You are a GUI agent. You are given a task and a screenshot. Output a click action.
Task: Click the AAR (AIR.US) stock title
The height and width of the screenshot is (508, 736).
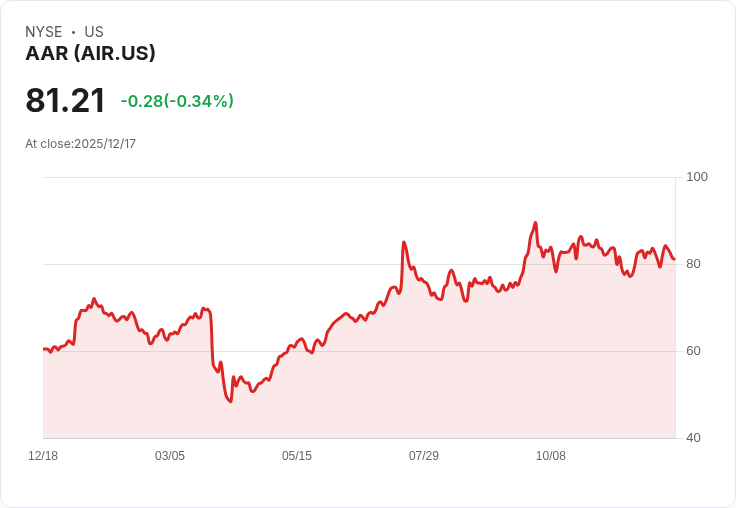(x=90, y=54)
